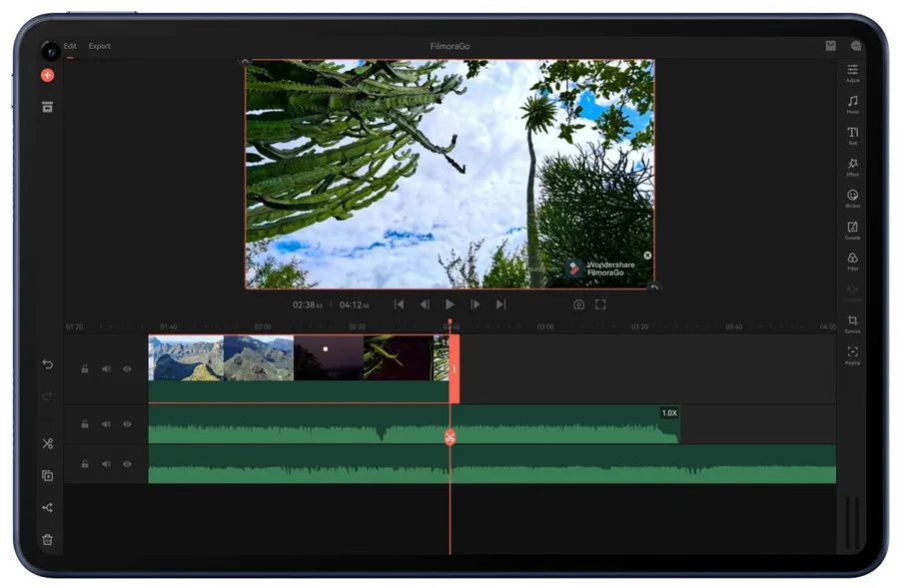
Task: Toggle lock on the 1.0X audio track
Action: coord(85,424)
